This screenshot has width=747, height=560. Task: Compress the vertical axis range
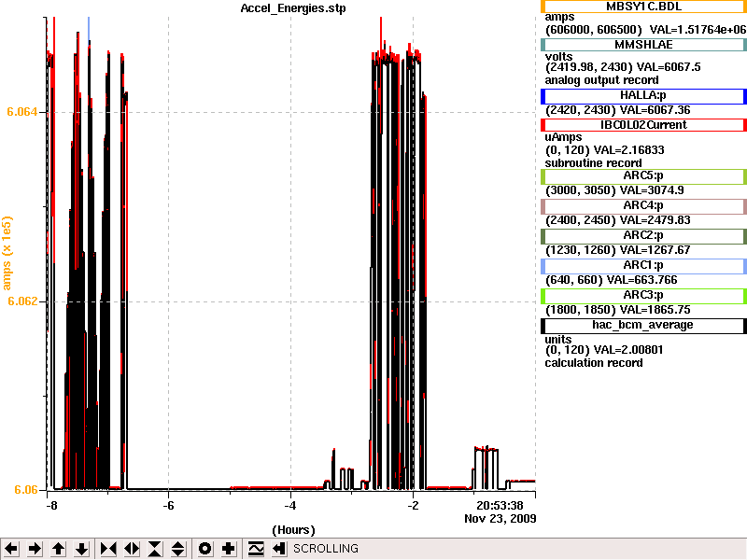tap(155, 549)
